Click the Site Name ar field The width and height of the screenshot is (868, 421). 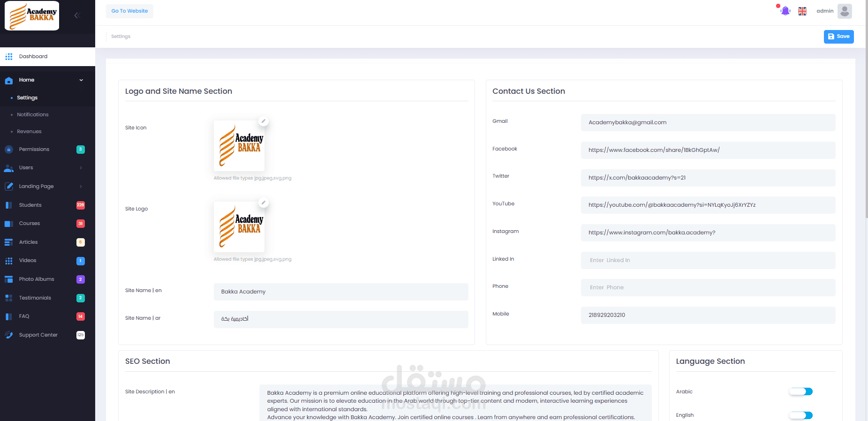(341, 320)
